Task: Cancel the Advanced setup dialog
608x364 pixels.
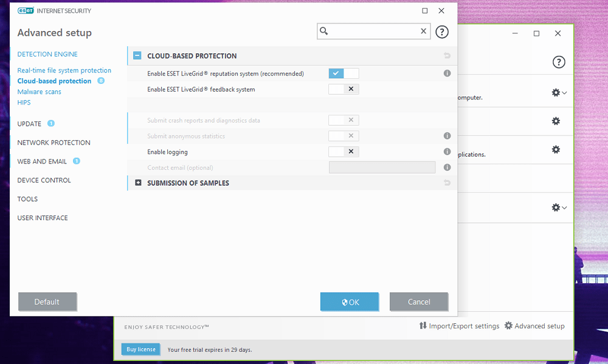Action: click(419, 301)
